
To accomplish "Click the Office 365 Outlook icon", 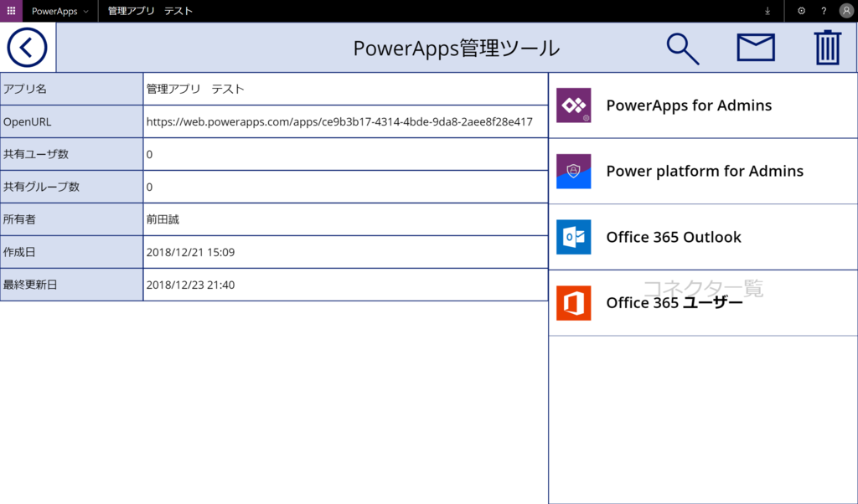I will 573,237.
